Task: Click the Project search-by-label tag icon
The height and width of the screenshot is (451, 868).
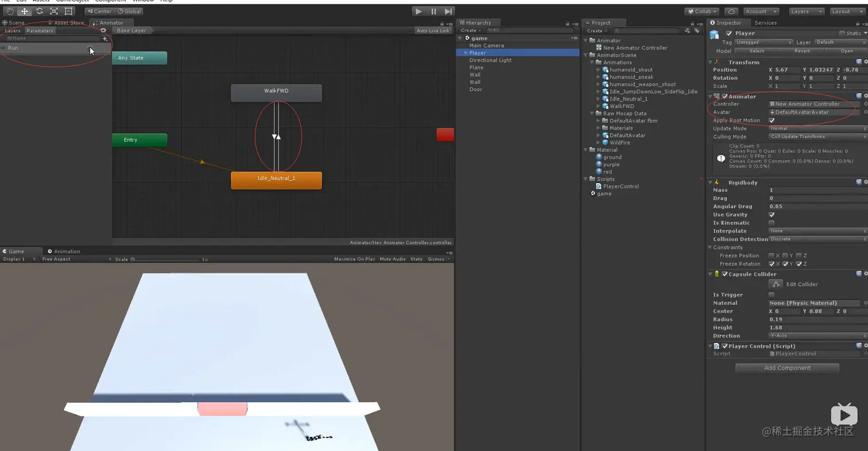Action: 697,30
